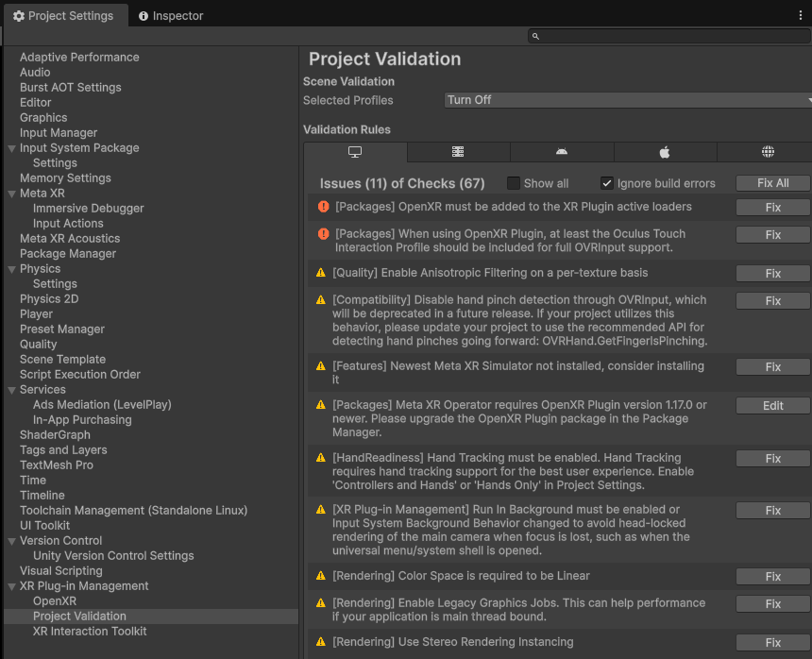
Task: Open Input Manager settings
Action: [59, 132]
